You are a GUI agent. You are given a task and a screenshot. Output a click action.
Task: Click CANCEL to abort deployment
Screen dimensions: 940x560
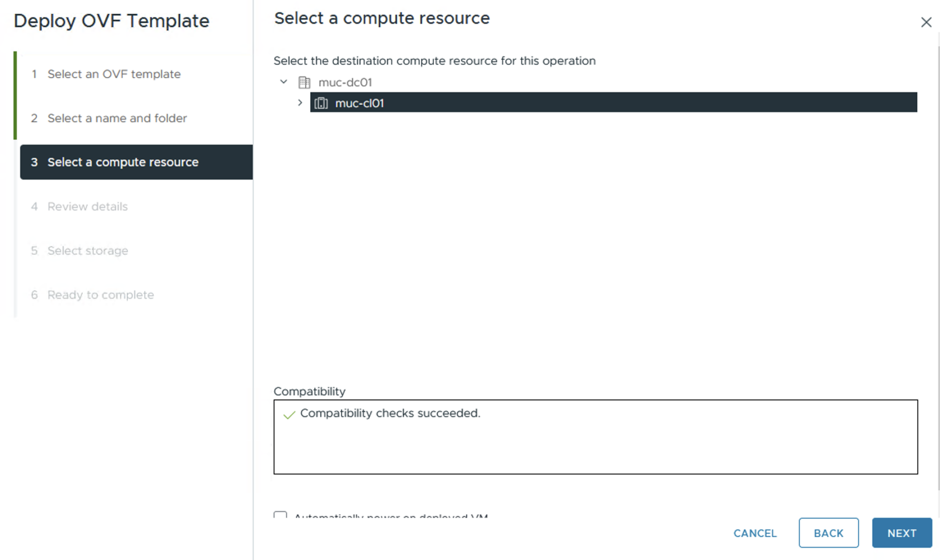point(755,533)
